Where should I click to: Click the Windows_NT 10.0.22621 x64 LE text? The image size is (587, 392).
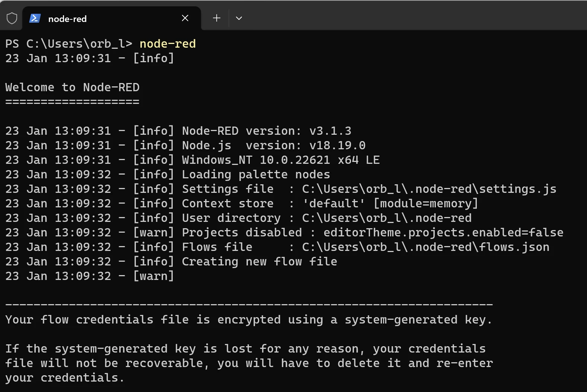coord(281,160)
